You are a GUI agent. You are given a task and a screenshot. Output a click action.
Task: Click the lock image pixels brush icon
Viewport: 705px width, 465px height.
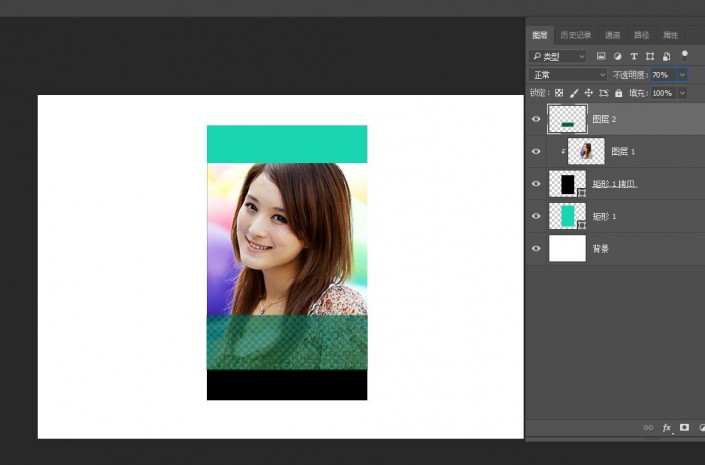coord(574,93)
